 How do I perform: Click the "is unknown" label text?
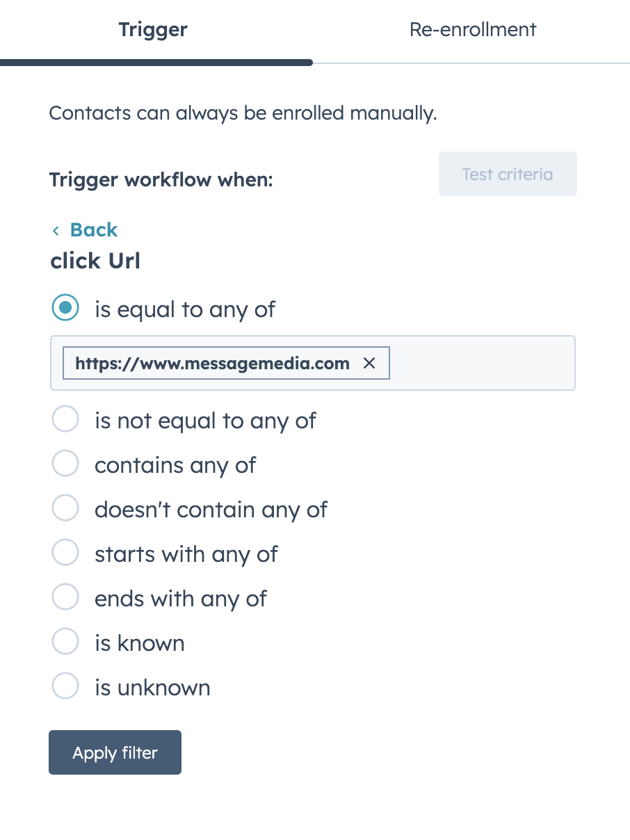click(152, 688)
